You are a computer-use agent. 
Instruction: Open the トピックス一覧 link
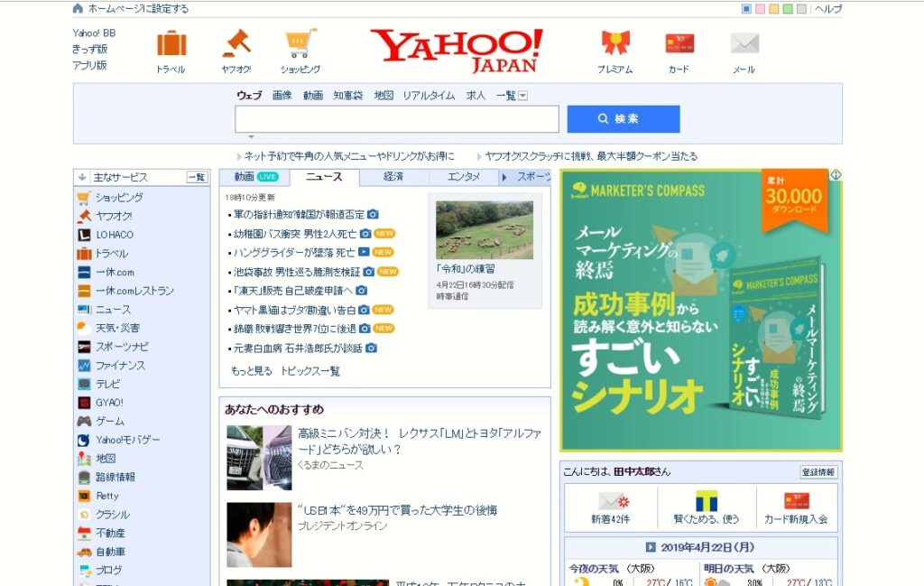click(310, 371)
